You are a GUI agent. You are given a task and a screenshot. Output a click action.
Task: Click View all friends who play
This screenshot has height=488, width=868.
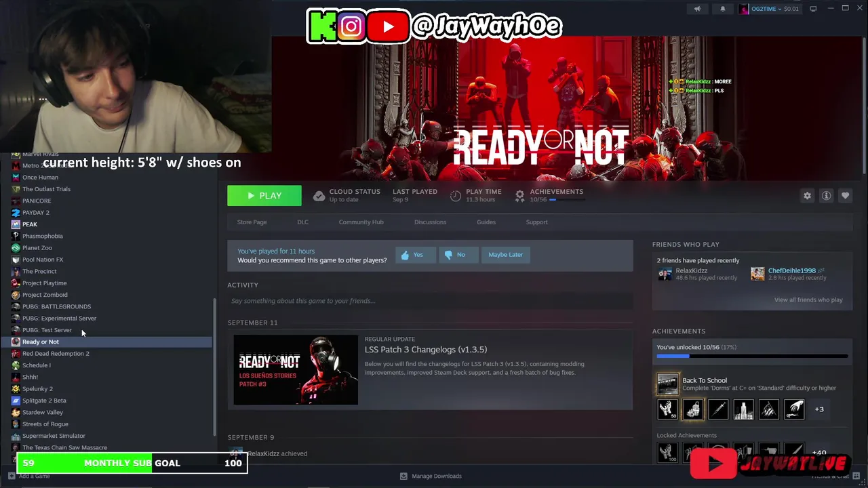coord(808,300)
